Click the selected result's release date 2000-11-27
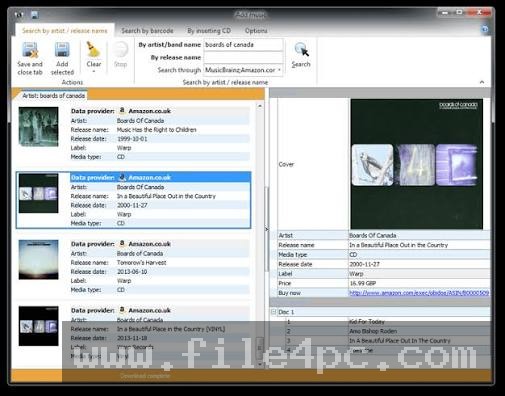Viewport: 505px width, 396px height. point(132,205)
